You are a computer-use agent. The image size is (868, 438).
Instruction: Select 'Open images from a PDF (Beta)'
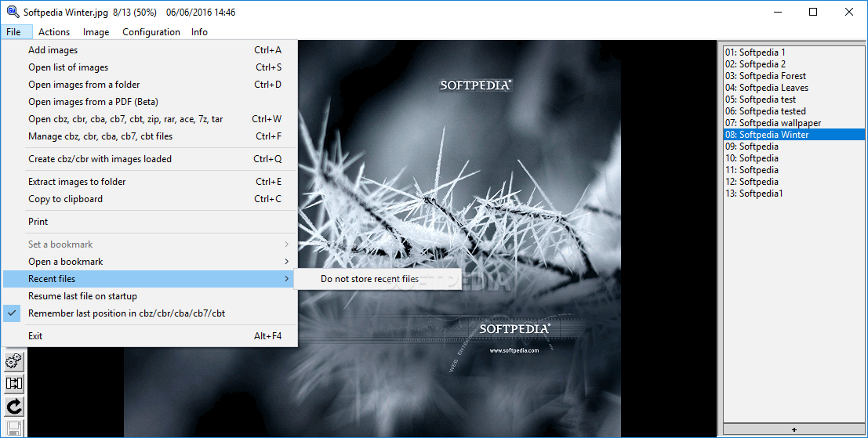[150, 102]
